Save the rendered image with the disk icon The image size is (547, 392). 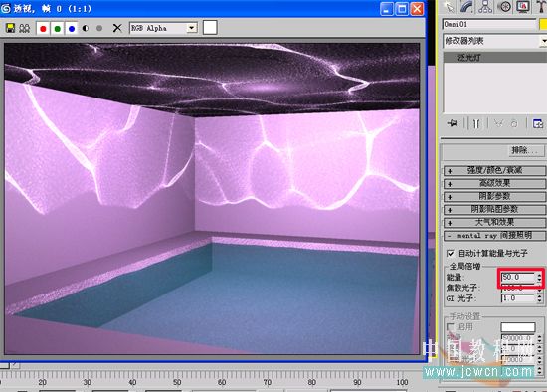pyautogui.click(x=11, y=28)
